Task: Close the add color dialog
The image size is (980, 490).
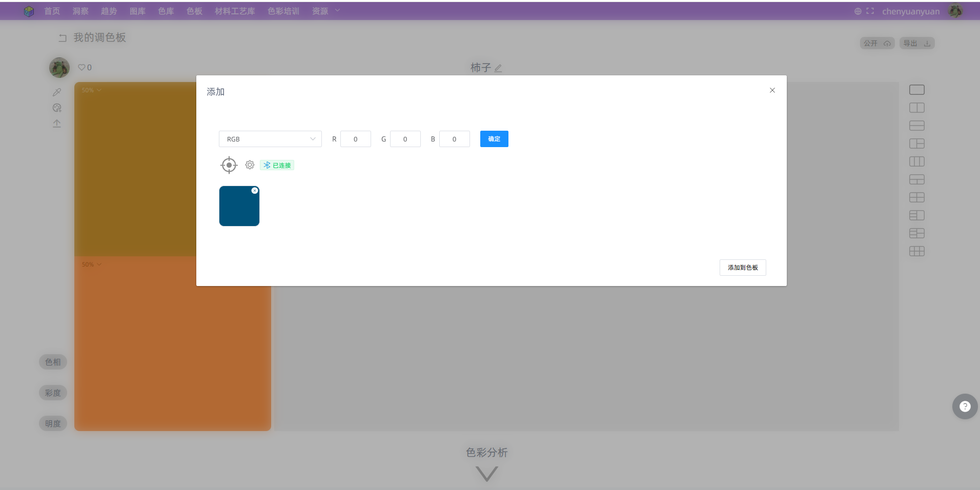Action: pos(772,90)
